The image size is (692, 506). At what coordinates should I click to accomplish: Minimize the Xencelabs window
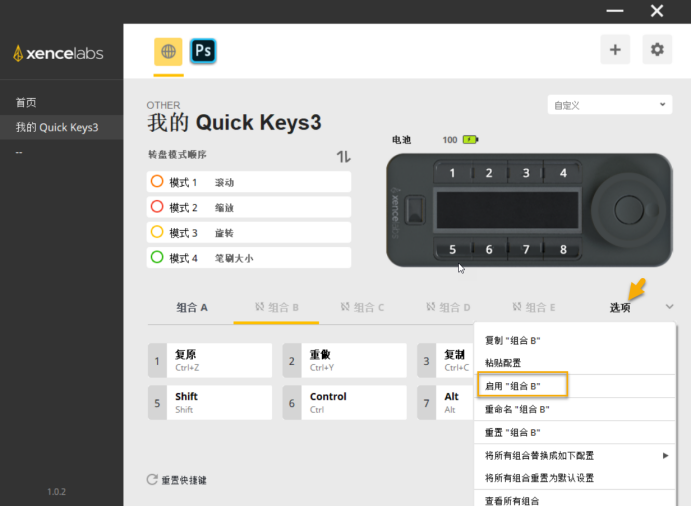(615, 11)
